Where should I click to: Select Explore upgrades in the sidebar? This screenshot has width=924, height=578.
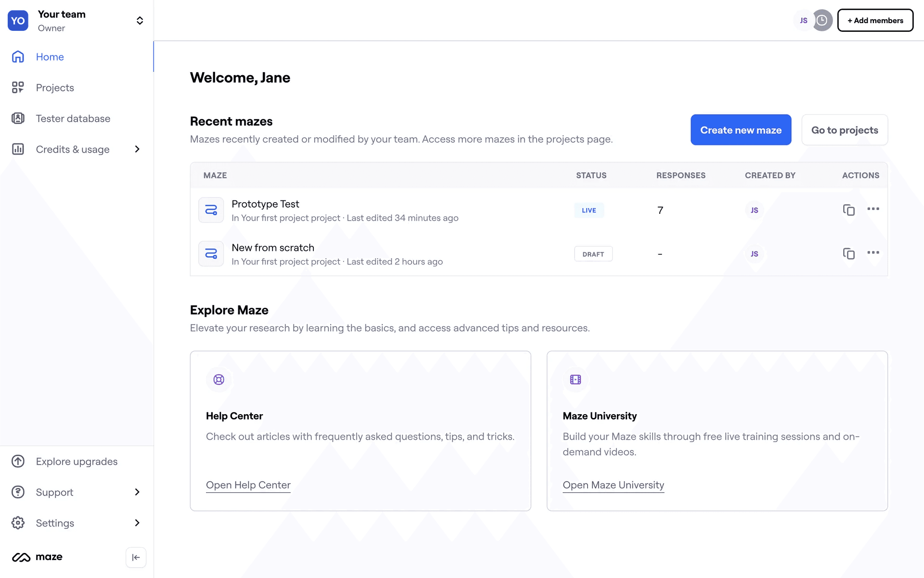[77, 461]
